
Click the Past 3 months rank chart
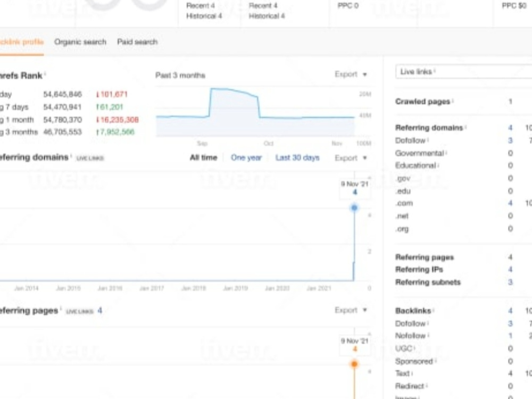(x=255, y=113)
